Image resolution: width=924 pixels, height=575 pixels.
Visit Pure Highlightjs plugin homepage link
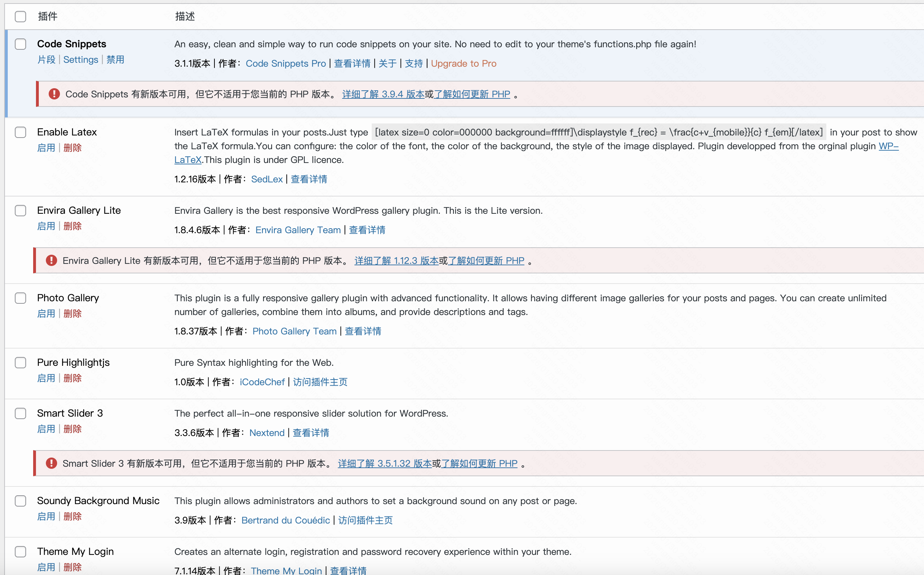coord(320,382)
